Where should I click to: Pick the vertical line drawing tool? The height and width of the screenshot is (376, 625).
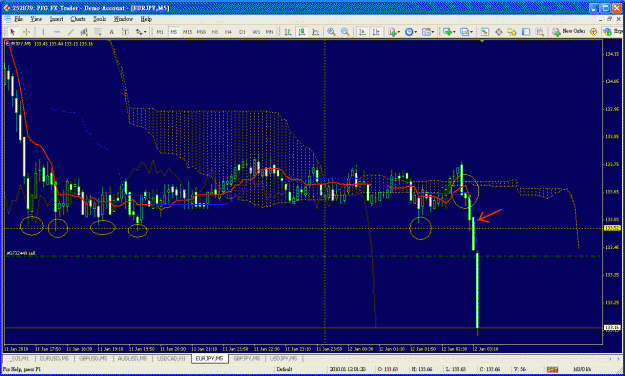(x=43, y=32)
